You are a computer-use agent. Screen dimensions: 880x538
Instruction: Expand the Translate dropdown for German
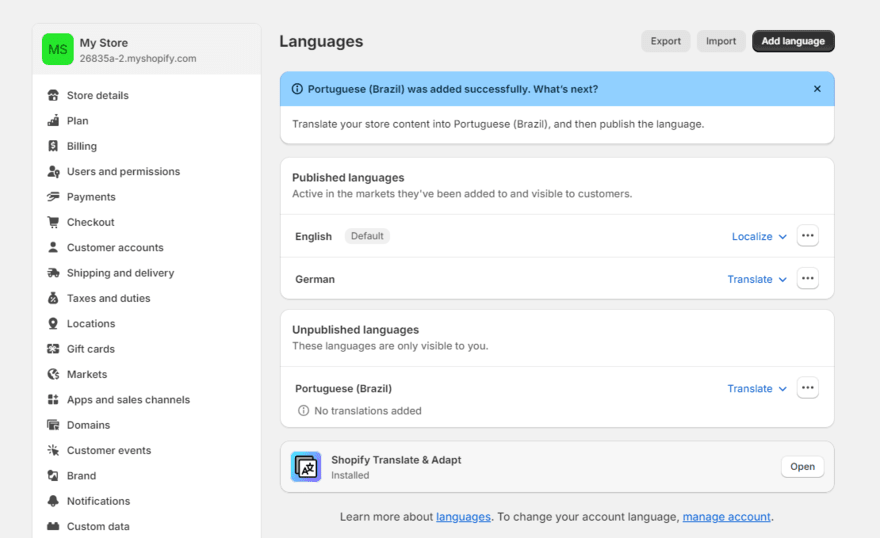tap(757, 279)
